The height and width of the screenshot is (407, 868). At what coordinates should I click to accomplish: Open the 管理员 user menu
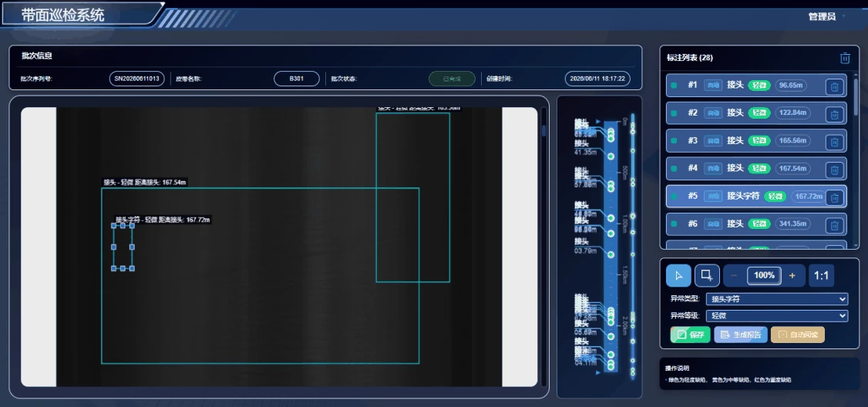(827, 17)
